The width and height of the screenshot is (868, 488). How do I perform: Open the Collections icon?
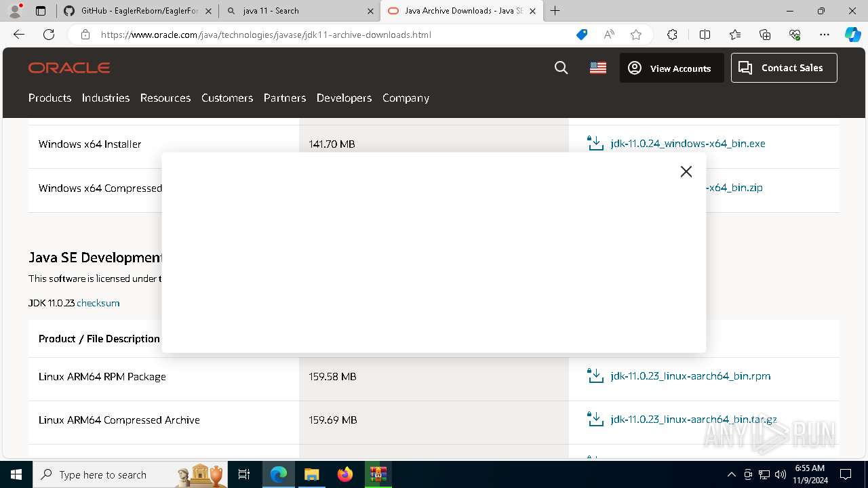pyautogui.click(x=765, y=35)
